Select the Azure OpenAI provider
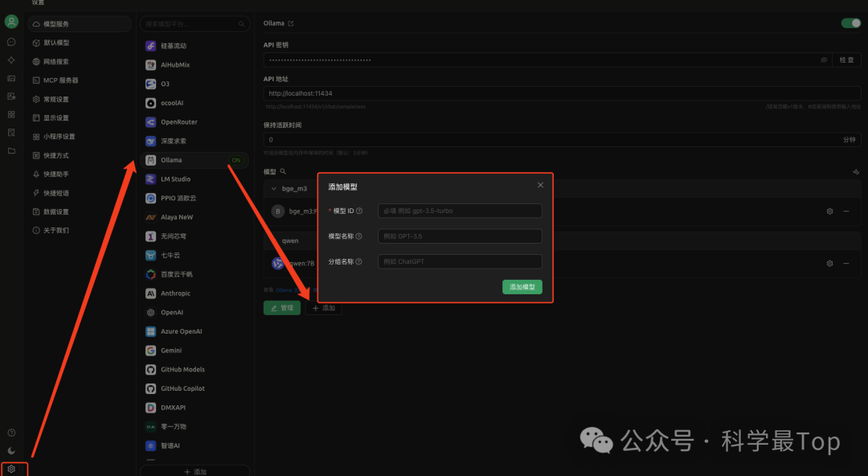Viewport: 868px width, 476px height. pyautogui.click(x=194, y=331)
